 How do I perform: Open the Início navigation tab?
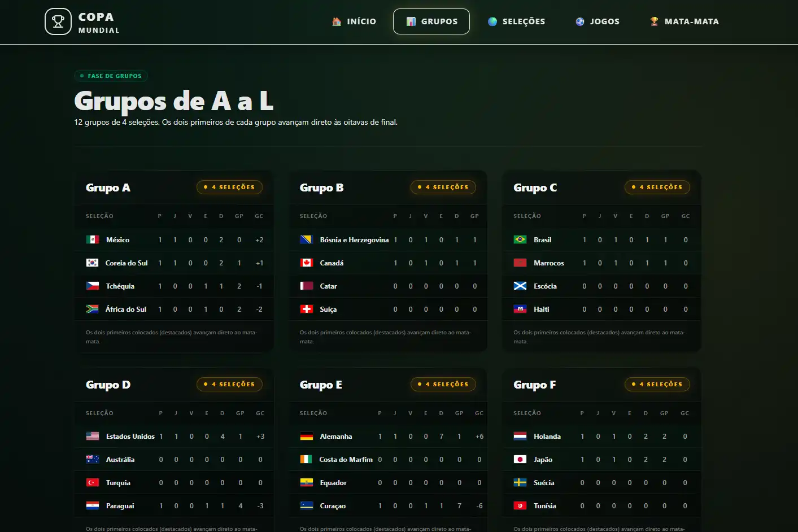[x=354, y=21]
